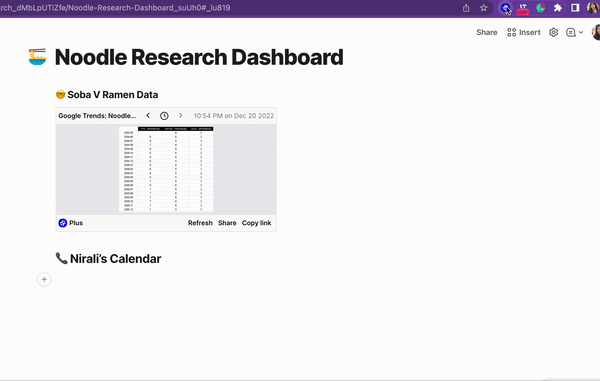Click Copy link on the snapshot

[256, 223]
